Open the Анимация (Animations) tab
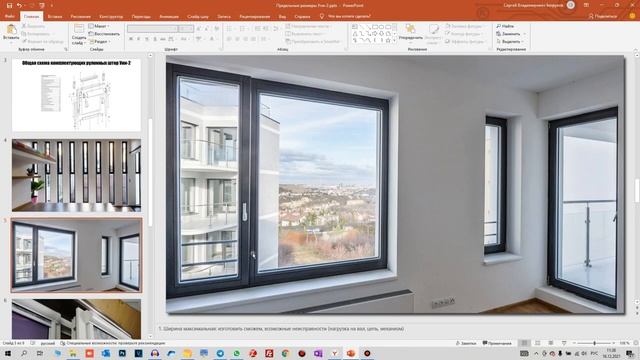The width and height of the screenshot is (640, 360). 169,16
